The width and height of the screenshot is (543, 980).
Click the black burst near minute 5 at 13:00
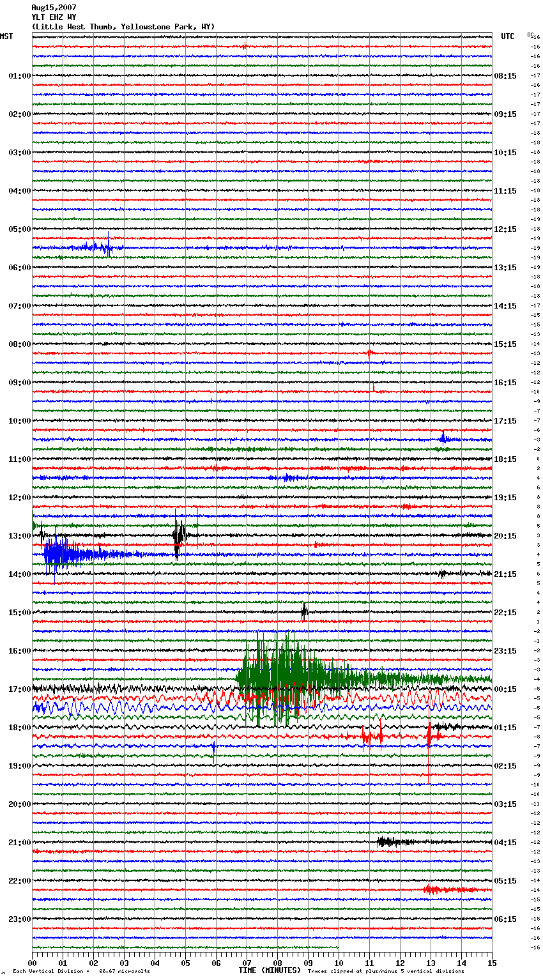[x=180, y=535]
